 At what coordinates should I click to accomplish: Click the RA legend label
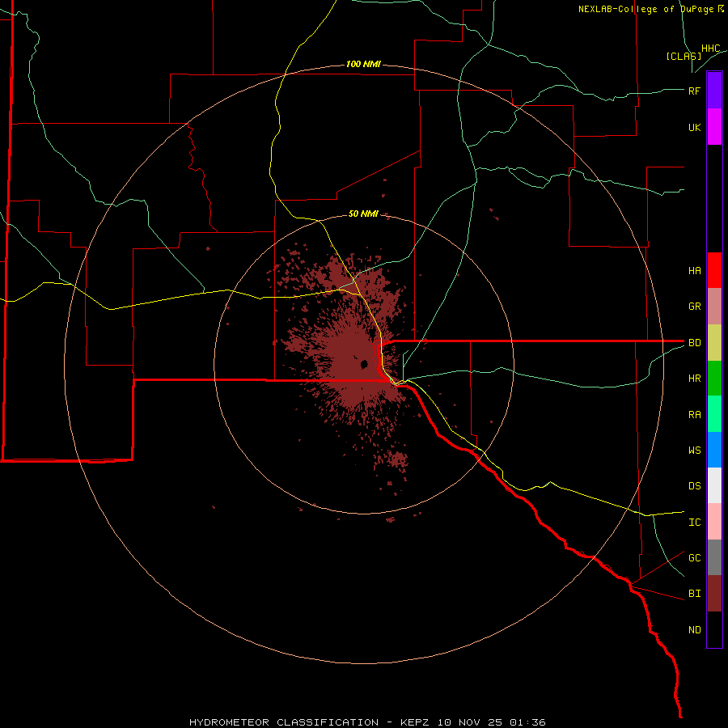click(x=694, y=415)
